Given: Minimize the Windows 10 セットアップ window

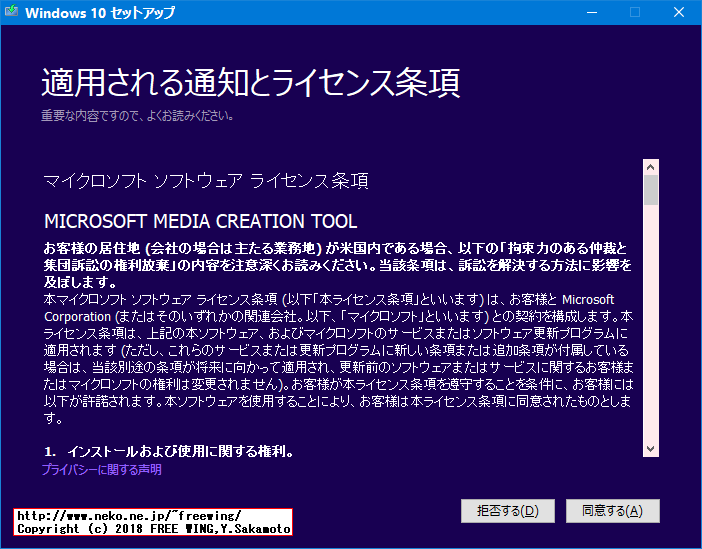Looking at the screenshot, I should point(592,13).
